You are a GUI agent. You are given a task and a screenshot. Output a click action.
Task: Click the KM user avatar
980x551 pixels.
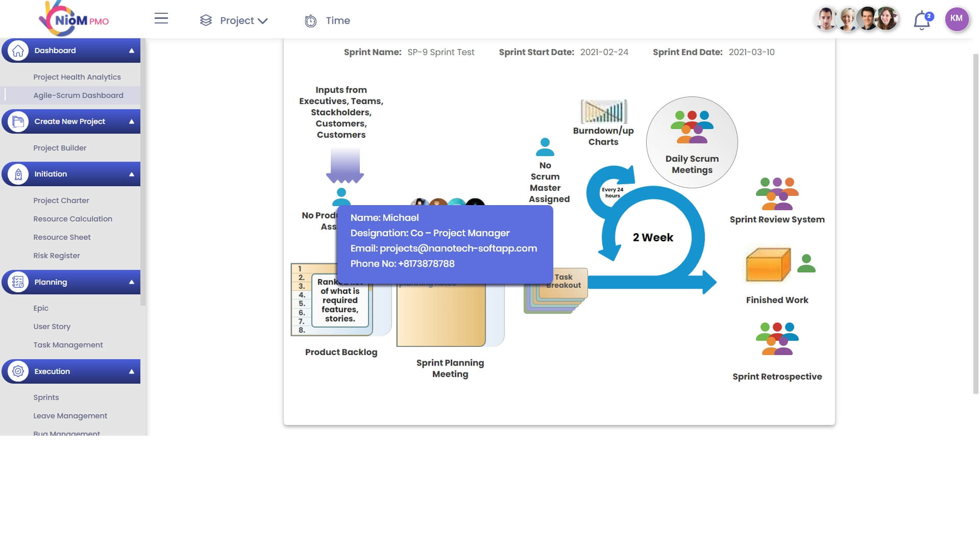[957, 19]
